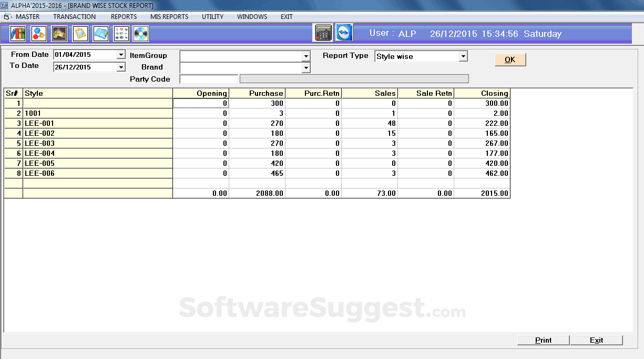
Task: Click the TRANSACTION menu item
Action: 74,16
